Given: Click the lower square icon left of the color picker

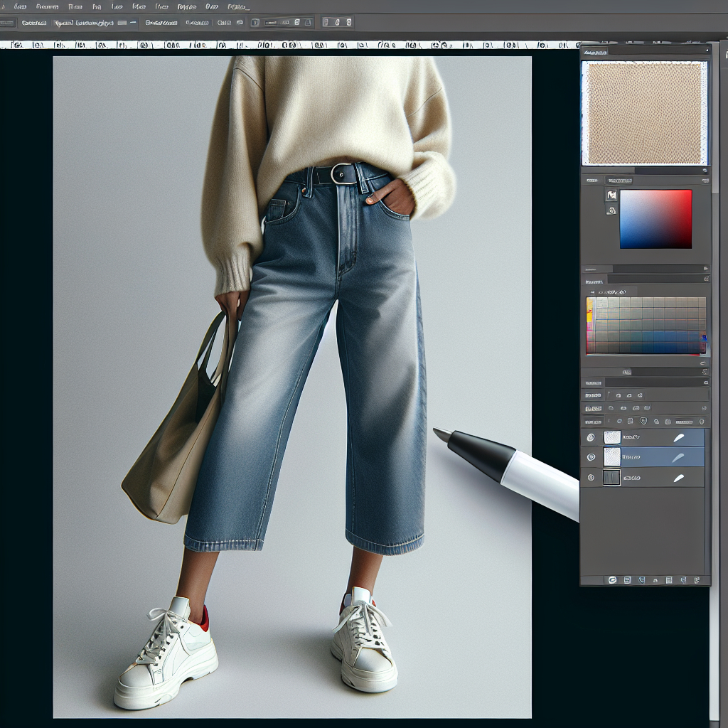Looking at the screenshot, I should 611,210.
